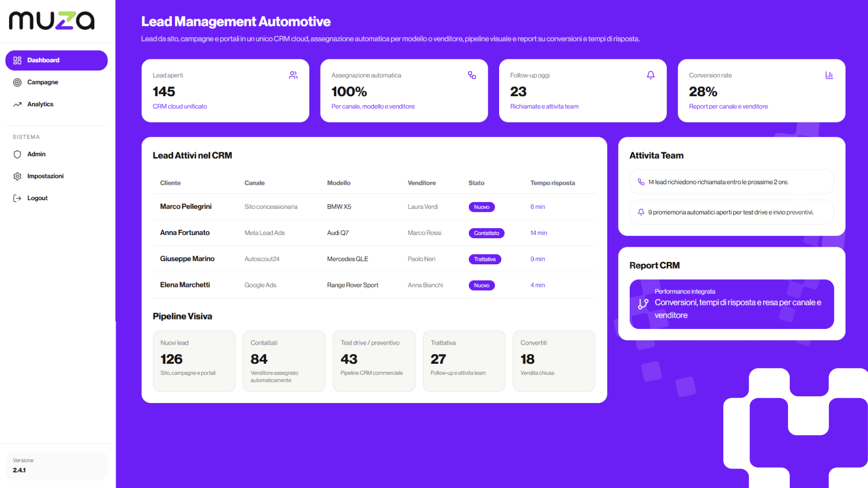
Task: Click seller Laura Verdi
Action: pos(422,207)
